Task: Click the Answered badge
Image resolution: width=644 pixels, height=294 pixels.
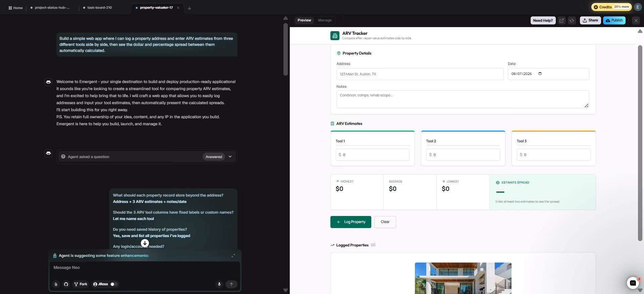Action: 214,157
